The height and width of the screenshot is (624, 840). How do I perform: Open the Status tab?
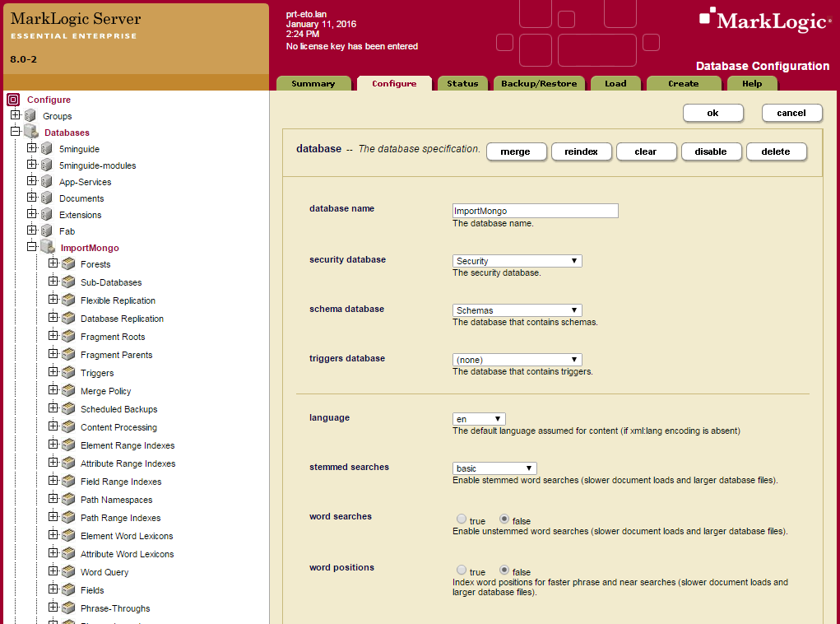coord(462,84)
